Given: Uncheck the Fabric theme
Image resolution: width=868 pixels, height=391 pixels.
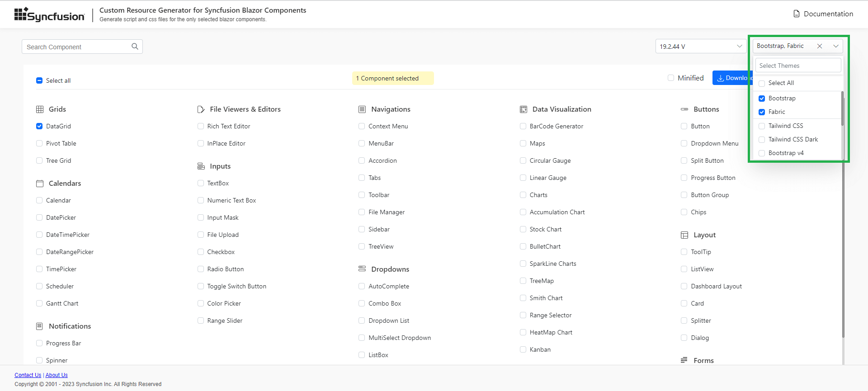Looking at the screenshot, I should 762,112.
